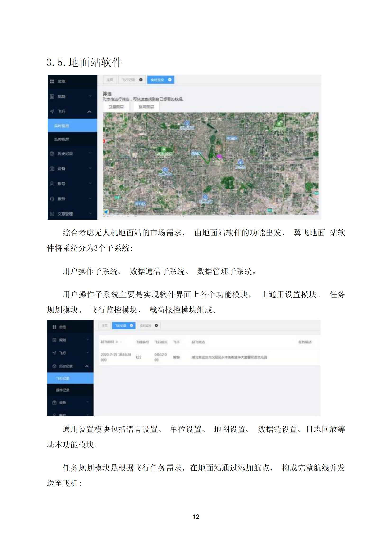
Task: Click the 东城区 label marker on the map
Action: tap(232, 139)
